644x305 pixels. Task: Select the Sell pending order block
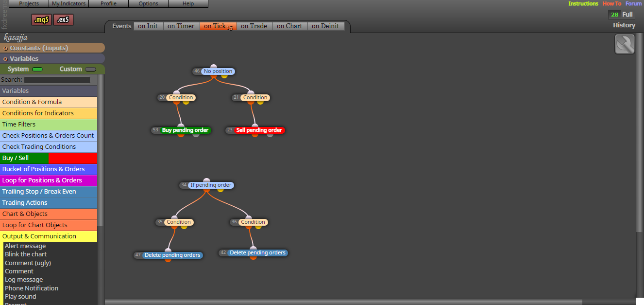coord(259,130)
